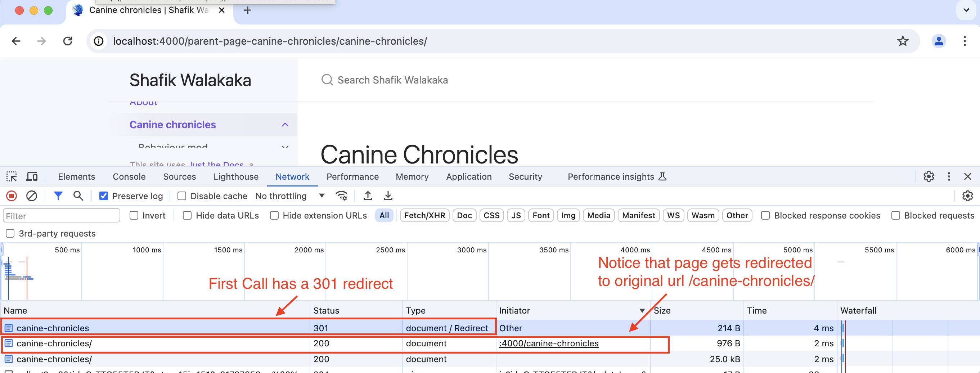The image size is (980, 373).
Task: Expand the Behaviour mod sidebar item
Action: click(285, 147)
